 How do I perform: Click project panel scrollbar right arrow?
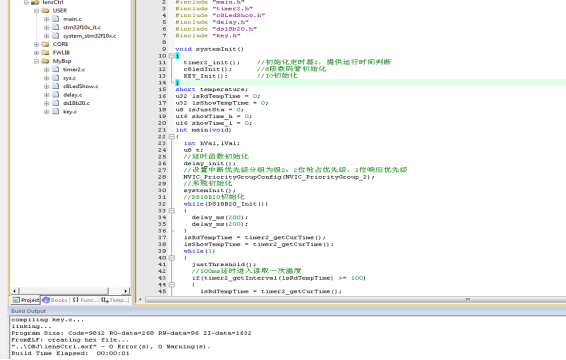(125, 291)
